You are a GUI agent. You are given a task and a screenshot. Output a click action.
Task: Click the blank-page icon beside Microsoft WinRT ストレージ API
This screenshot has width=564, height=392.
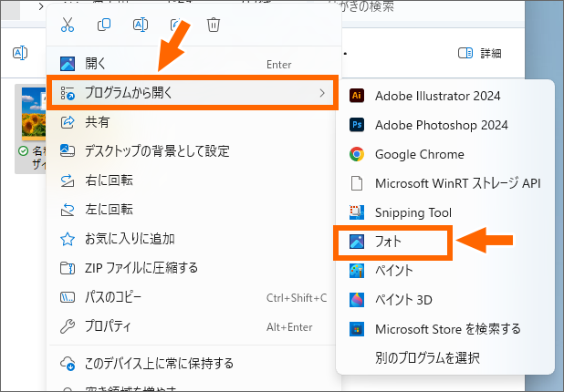click(357, 183)
